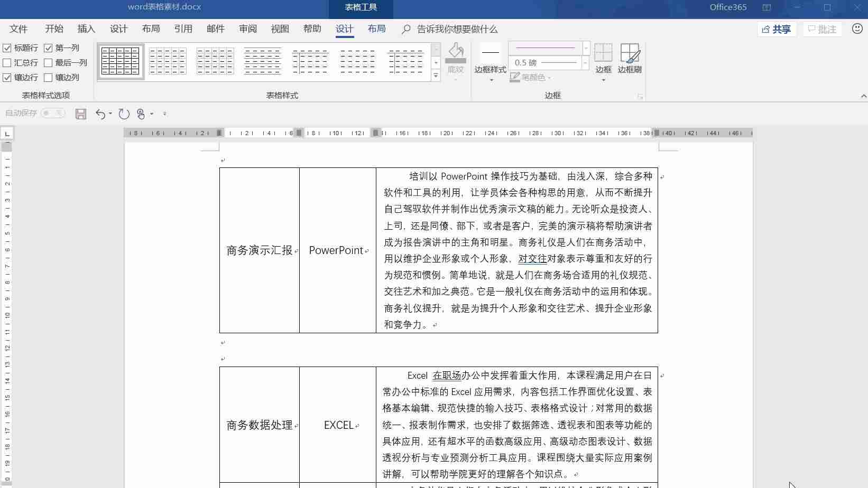Open the 帮助 (Help) tab
Screen dimensions: 868x488
pos(312,29)
